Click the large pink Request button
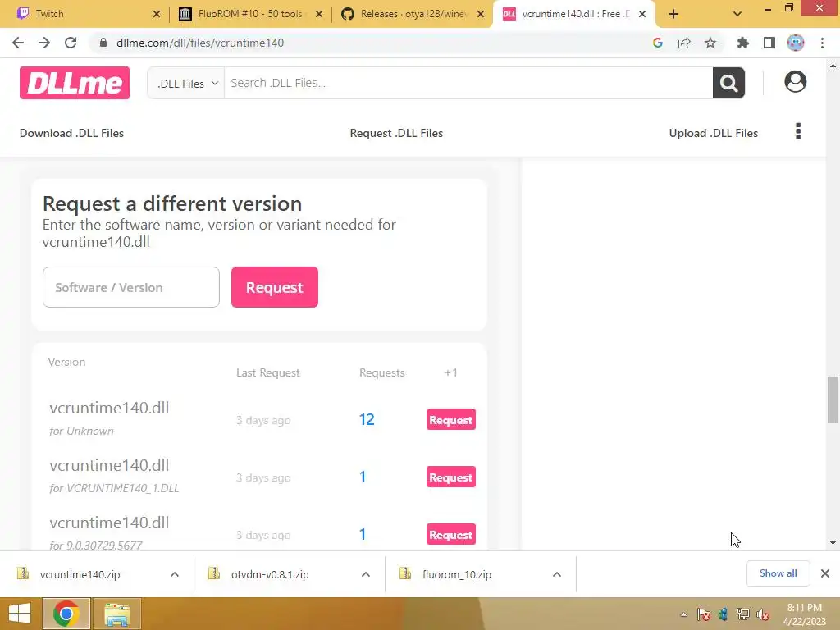Screen dimensions: 840x630 pyautogui.click(x=274, y=287)
